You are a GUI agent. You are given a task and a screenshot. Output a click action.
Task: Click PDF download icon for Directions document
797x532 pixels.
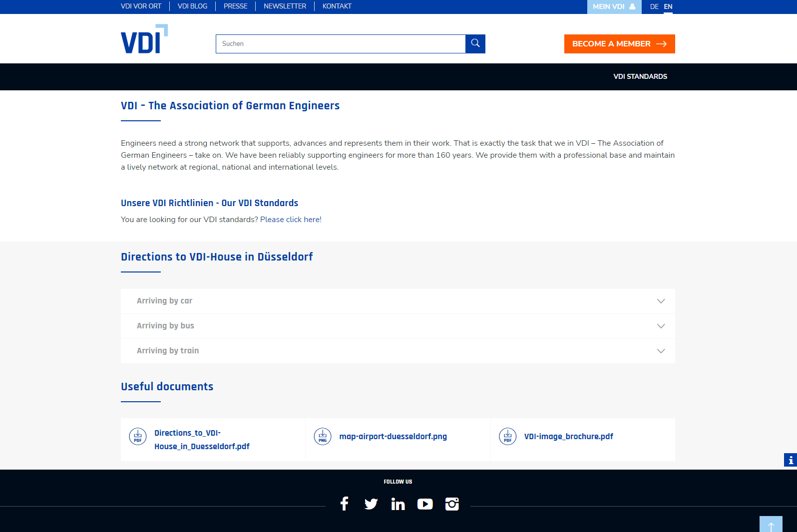138,436
